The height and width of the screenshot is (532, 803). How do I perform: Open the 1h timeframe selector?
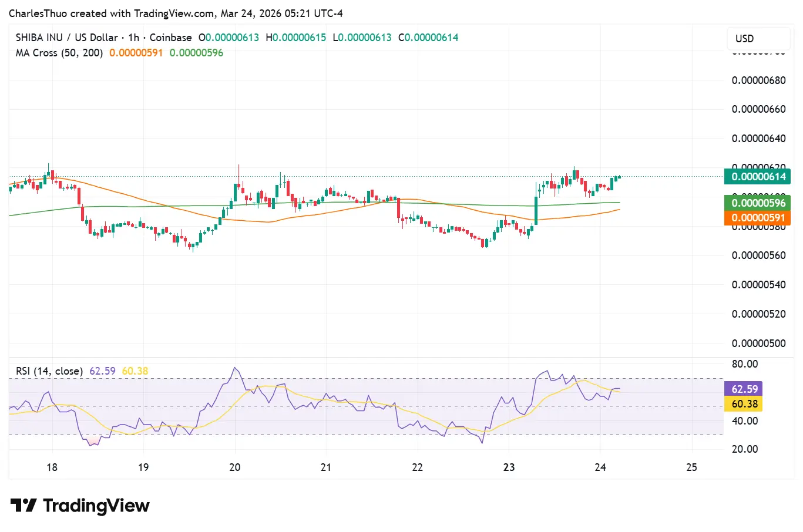pyautogui.click(x=132, y=37)
